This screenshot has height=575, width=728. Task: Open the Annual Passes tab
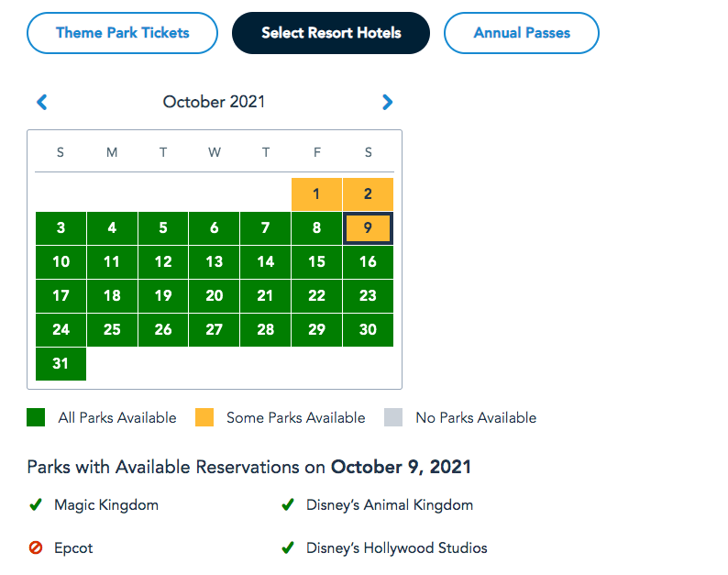(x=522, y=33)
